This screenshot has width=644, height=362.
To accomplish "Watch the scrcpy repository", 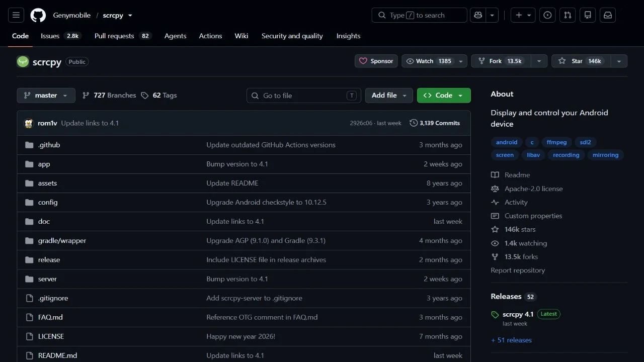I will click(434, 61).
